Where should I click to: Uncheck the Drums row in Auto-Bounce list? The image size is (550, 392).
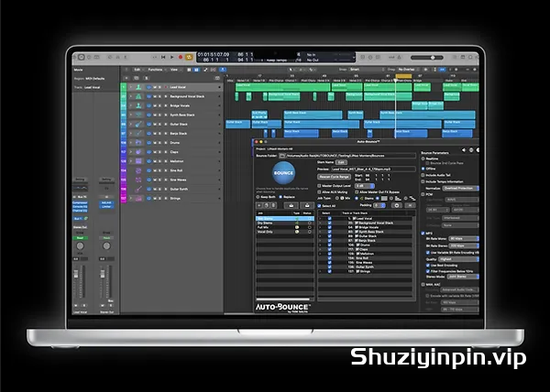coord(330,245)
